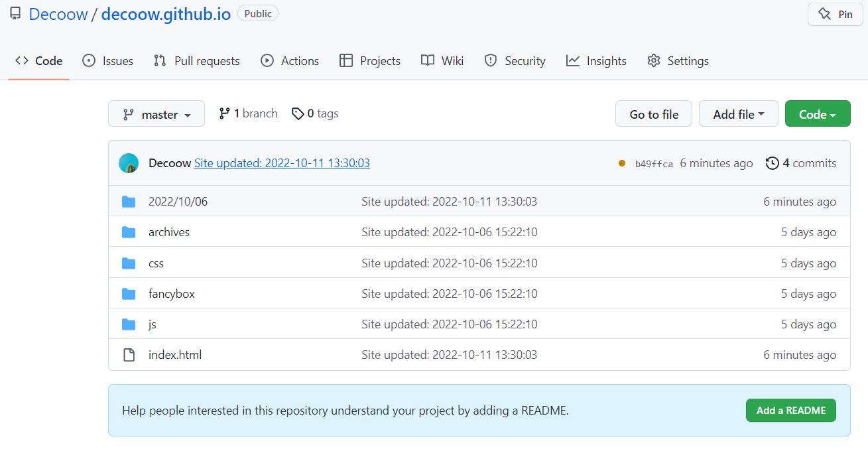Switch to the Code tab
Image resolution: width=868 pixels, height=467 pixels.
coord(39,61)
